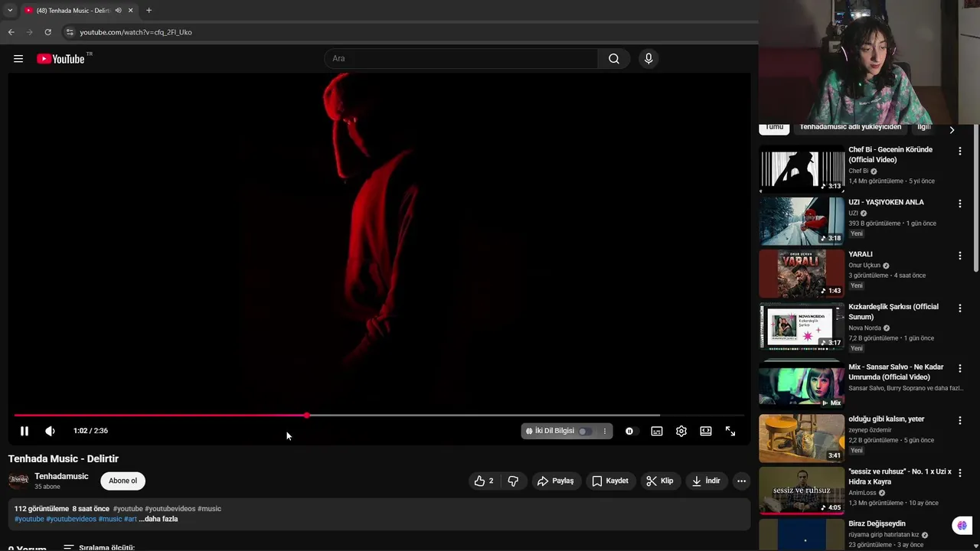Click the search magnifier button

[614, 59]
